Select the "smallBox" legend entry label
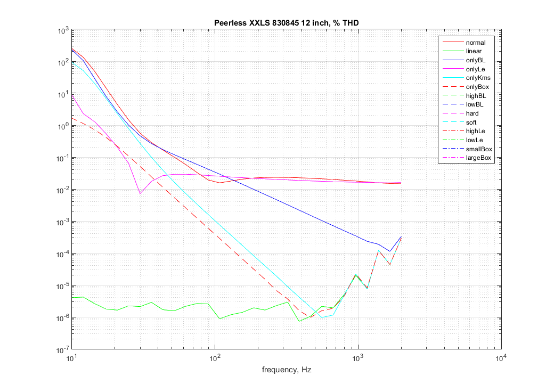This screenshot has height=392, width=554. tap(479, 149)
